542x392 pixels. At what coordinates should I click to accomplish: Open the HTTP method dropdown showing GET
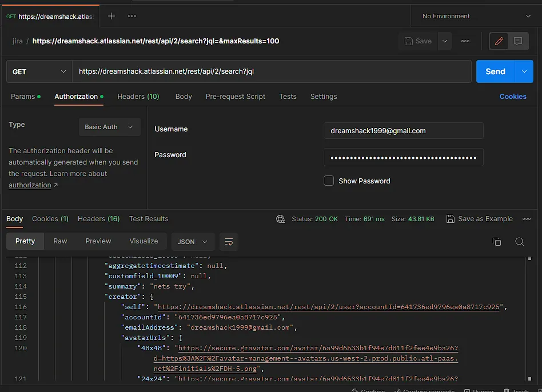[38, 71]
